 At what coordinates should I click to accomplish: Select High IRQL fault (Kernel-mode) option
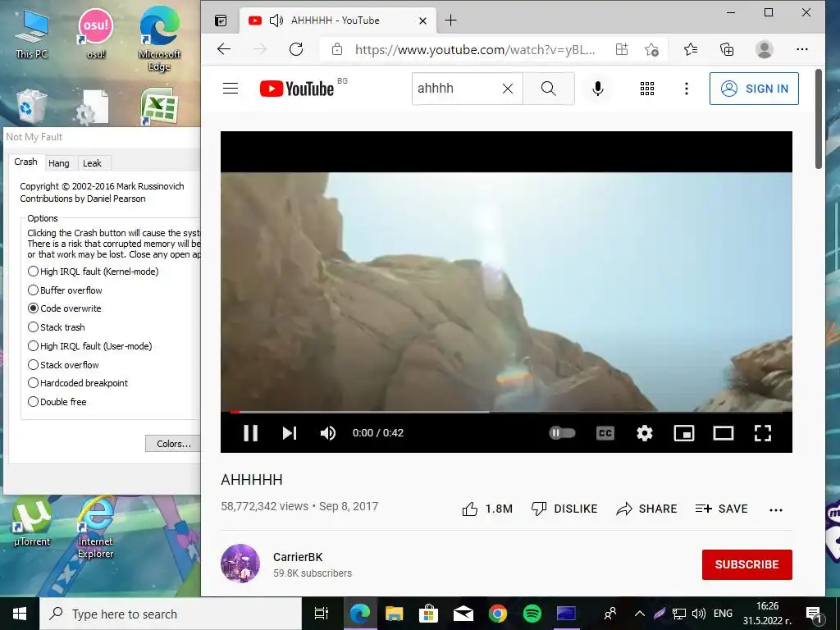[94, 272]
